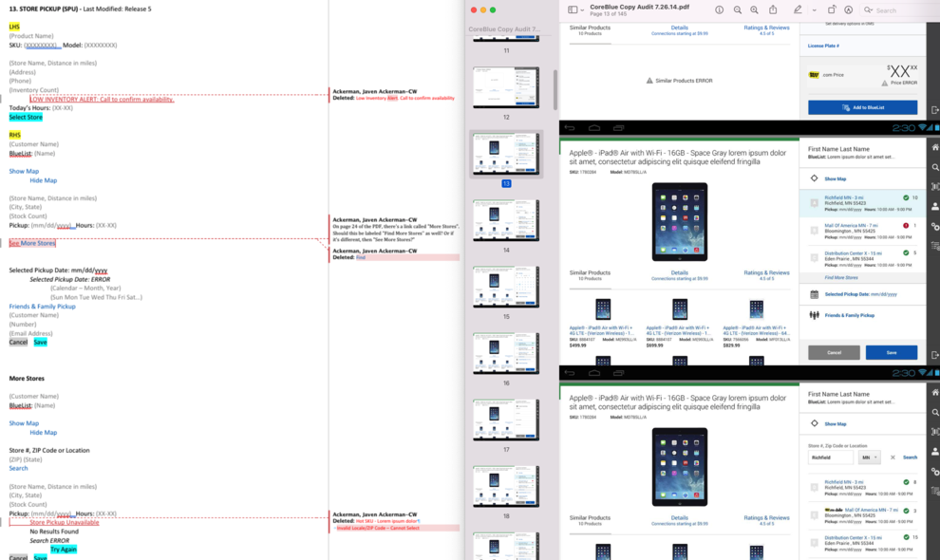This screenshot has width=940, height=560.
Task: Select the page 14 thumbnail
Action: click(x=506, y=220)
